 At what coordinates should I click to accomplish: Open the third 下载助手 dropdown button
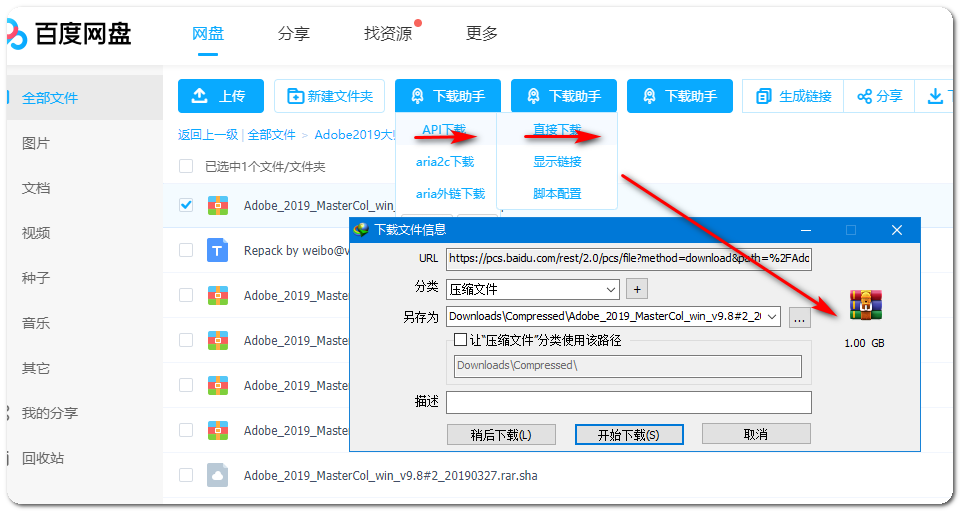(680, 96)
